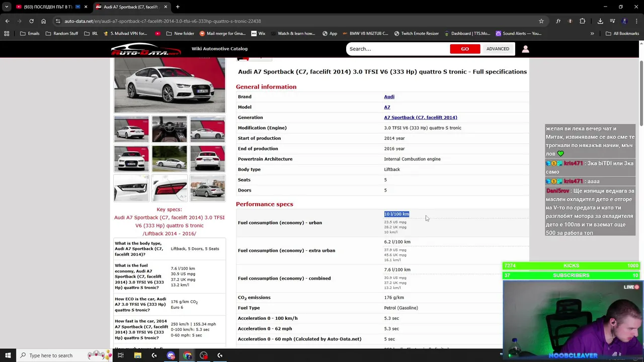The height and width of the screenshot is (362, 644).
Task: Open the tab search dropdown arrow
Action: tap(7, 7)
